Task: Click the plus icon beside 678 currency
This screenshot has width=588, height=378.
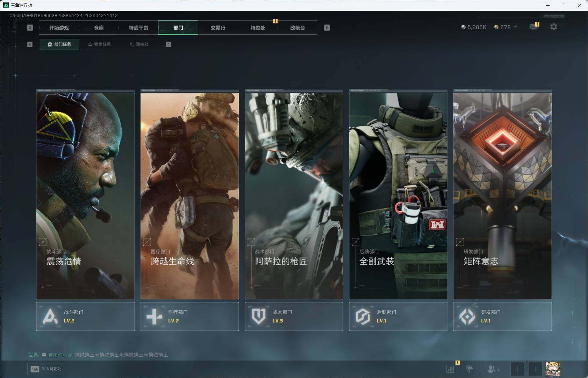Action: pos(515,27)
